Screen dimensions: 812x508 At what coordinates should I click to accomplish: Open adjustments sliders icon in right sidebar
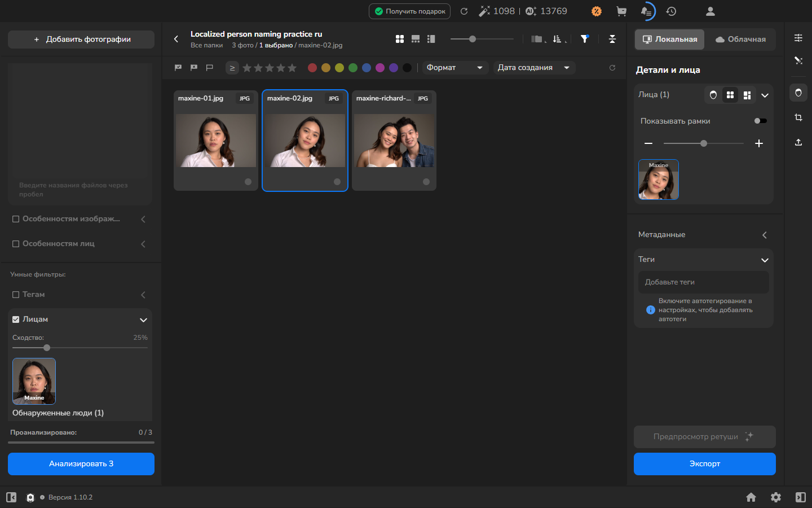pos(798,38)
